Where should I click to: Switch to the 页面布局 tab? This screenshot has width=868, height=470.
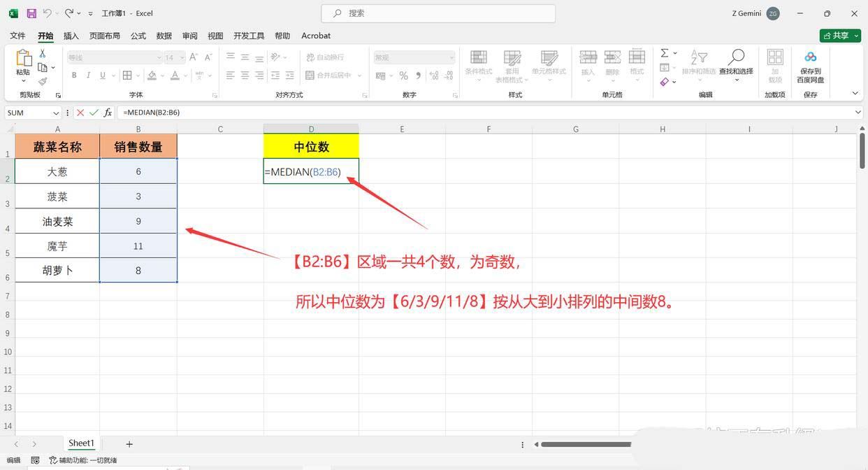coord(105,36)
